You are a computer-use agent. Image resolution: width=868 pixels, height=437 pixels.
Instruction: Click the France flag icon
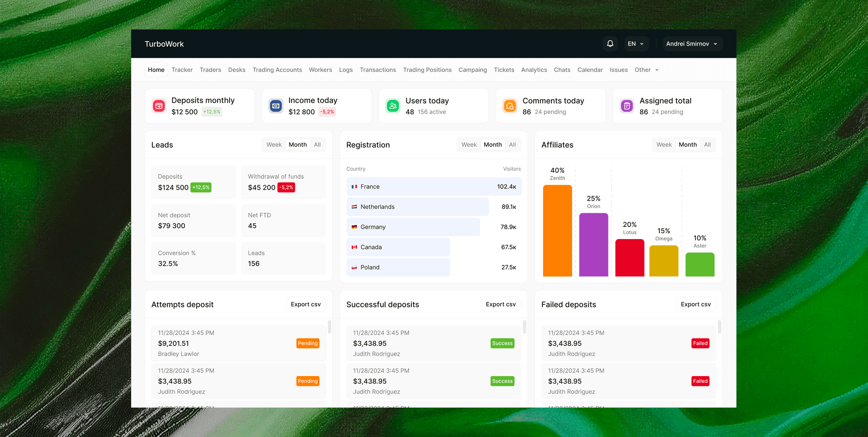pos(354,187)
